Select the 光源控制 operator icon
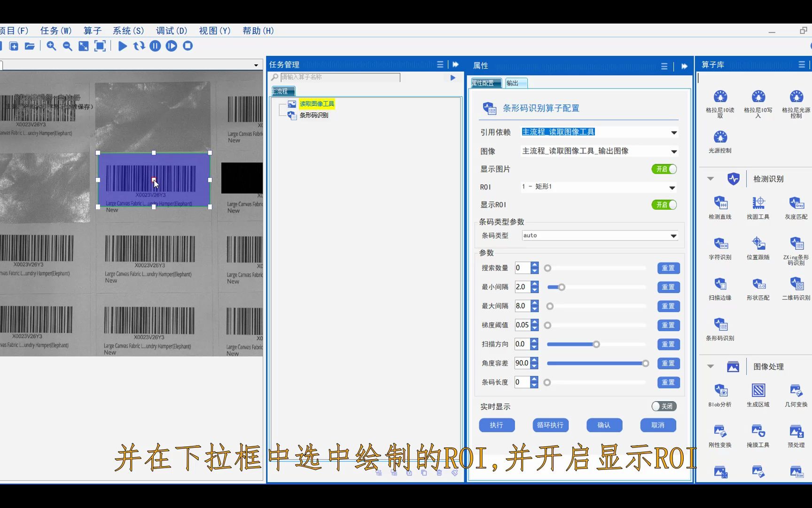Screen dimensions: 812x508 [720, 137]
